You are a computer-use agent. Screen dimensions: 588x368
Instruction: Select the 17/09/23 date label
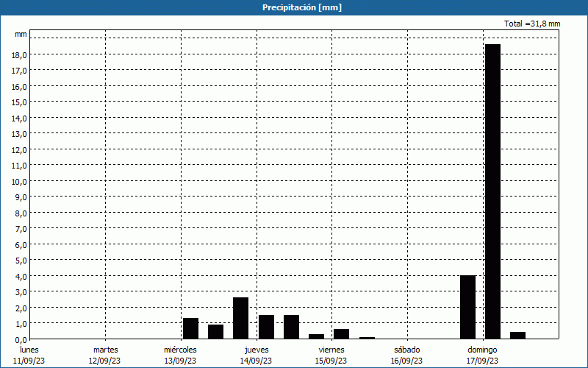coord(482,361)
